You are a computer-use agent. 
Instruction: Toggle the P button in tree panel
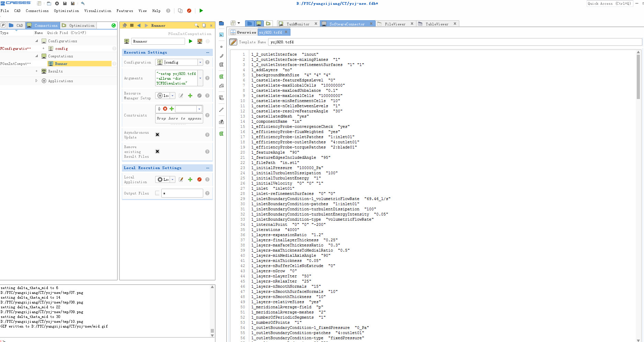coord(3,25)
